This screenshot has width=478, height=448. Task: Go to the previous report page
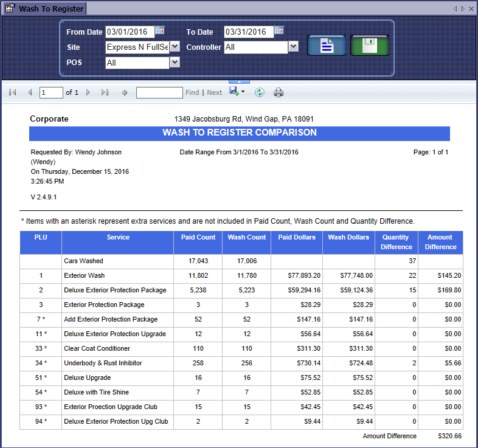(29, 92)
